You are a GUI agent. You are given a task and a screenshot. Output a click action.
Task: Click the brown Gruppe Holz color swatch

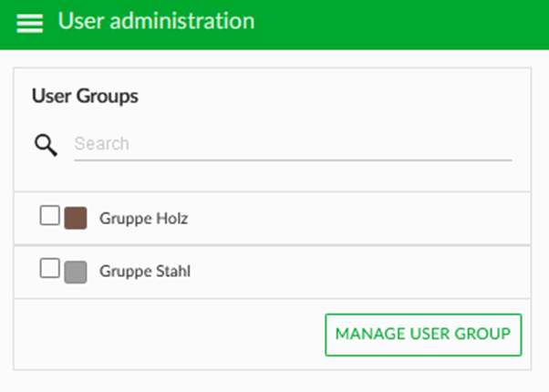[x=76, y=218]
